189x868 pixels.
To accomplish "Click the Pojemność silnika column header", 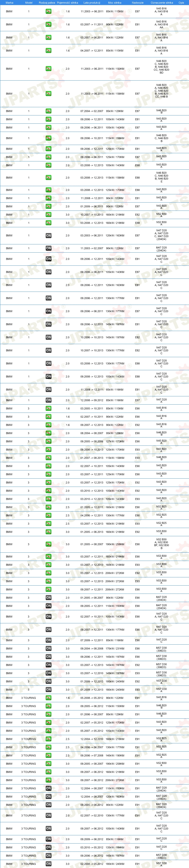I will (67, 3).
